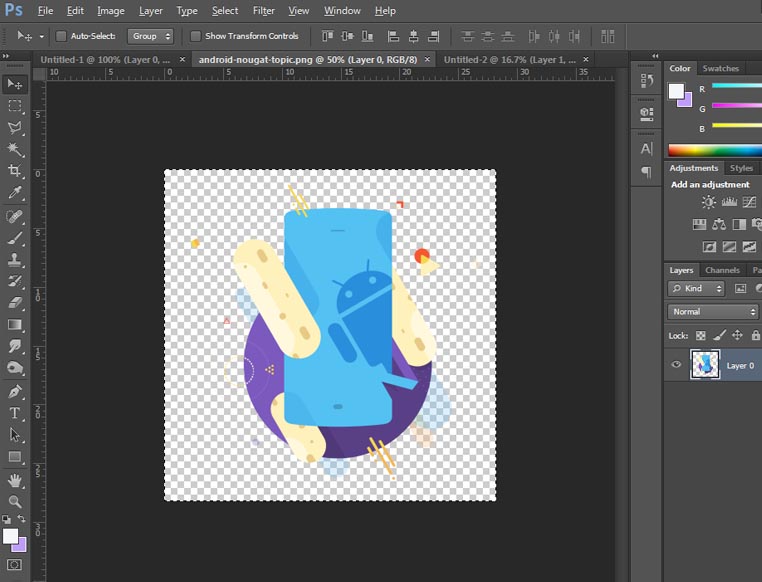Image resolution: width=762 pixels, height=582 pixels.
Task: Select the Path Selection tool
Action: point(15,435)
